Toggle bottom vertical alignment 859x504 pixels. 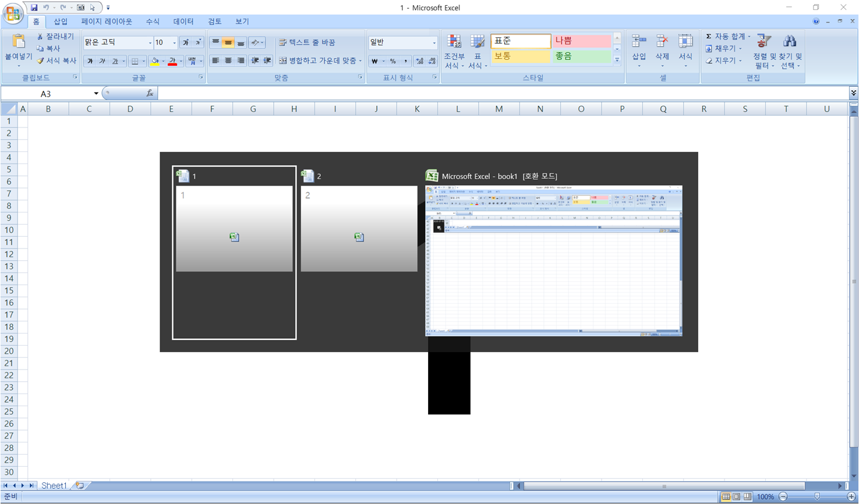(240, 42)
